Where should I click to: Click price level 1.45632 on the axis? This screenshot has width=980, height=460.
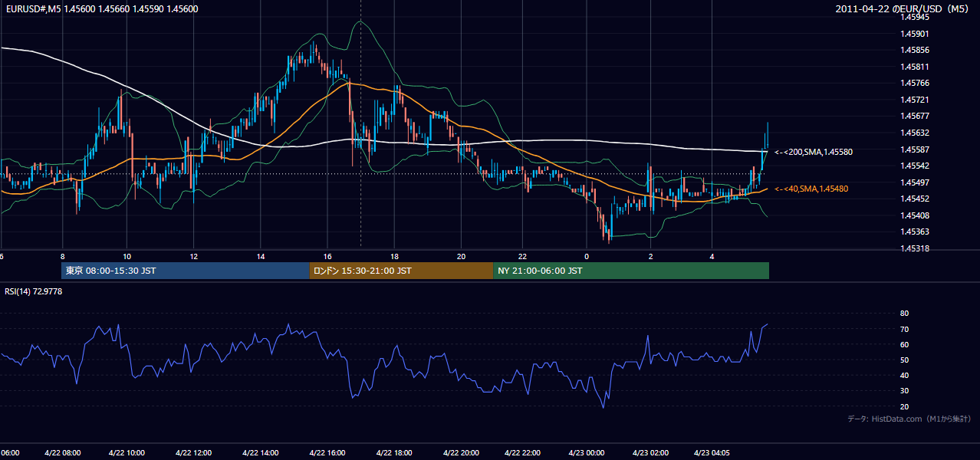point(914,133)
